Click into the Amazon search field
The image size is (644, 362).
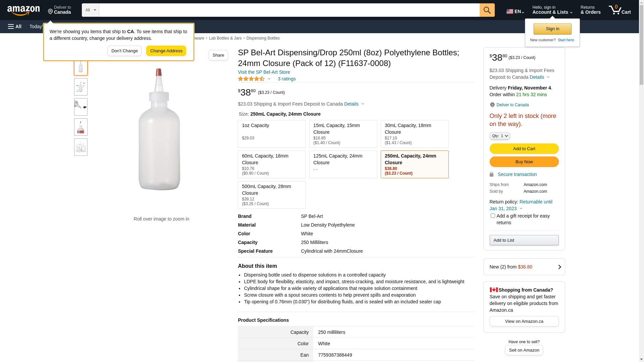point(289,10)
